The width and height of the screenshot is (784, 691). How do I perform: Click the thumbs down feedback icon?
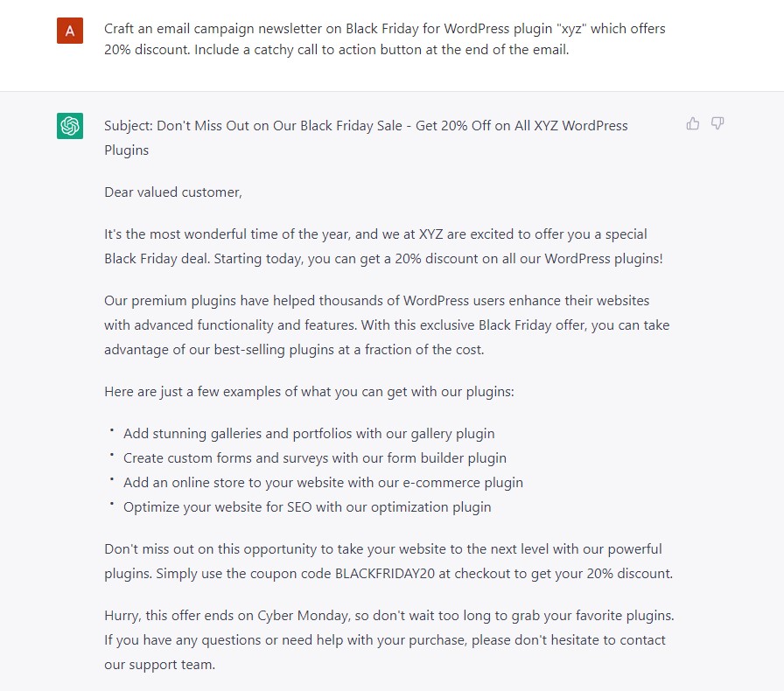pos(717,123)
